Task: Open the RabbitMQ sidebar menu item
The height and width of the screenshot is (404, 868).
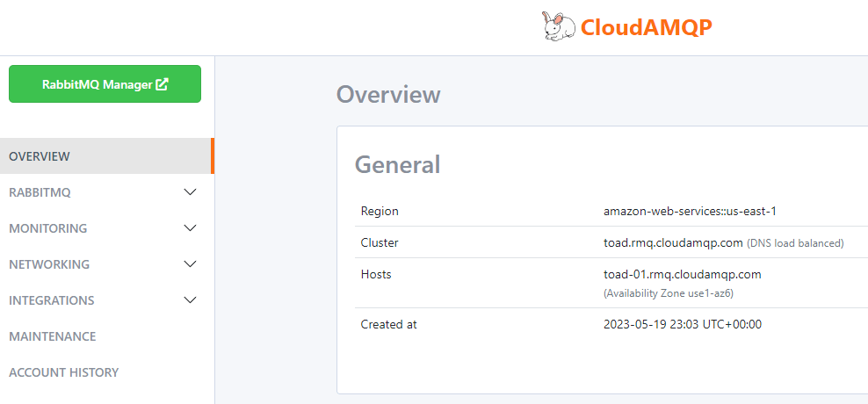Action: [40, 192]
